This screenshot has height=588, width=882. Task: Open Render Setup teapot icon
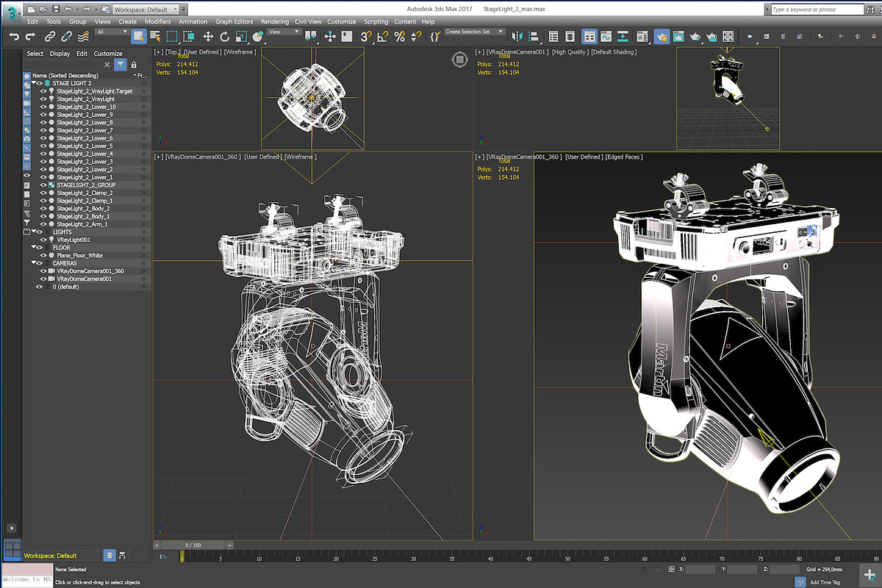[x=662, y=36]
